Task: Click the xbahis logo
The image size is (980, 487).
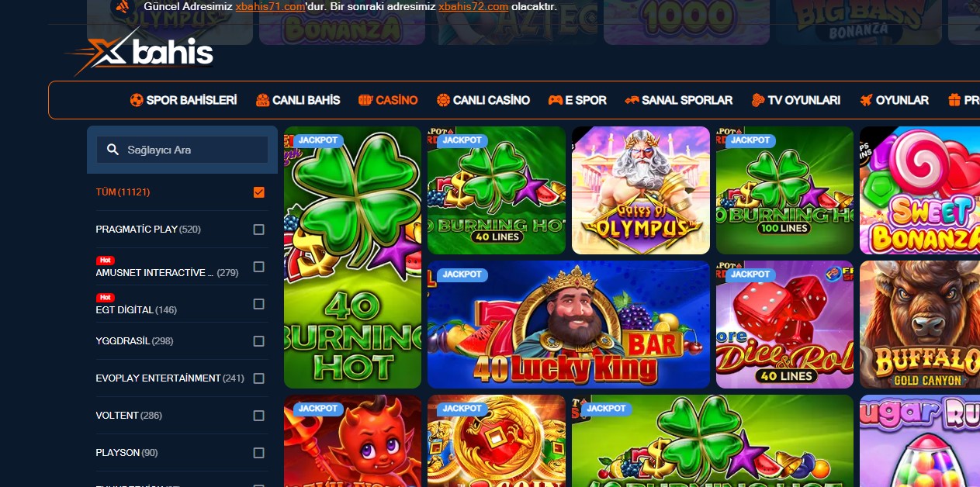Action: 140,52
